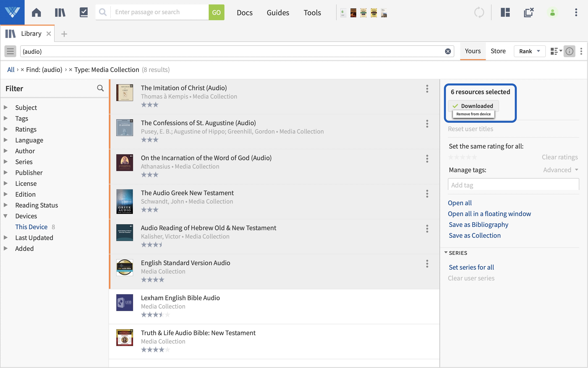
Task: Remove the Type: Media Collection filter
Action: [70, 70]
